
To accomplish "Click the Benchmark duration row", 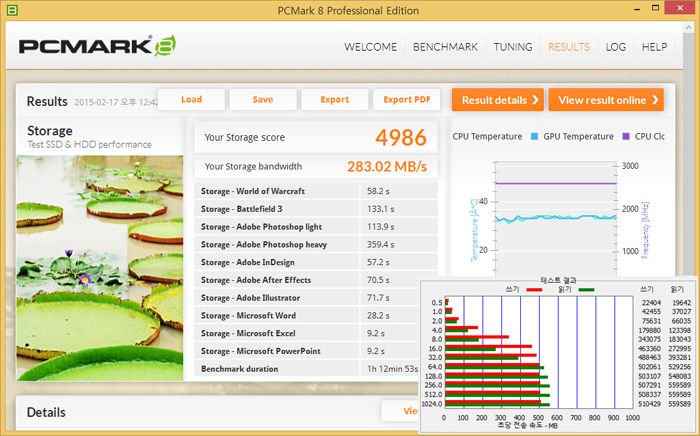I will pos(308,369).
